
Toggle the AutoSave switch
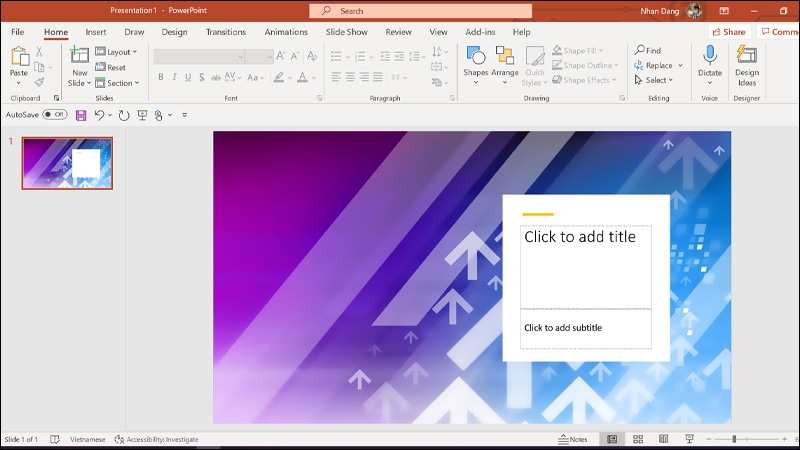coord(55,115)
